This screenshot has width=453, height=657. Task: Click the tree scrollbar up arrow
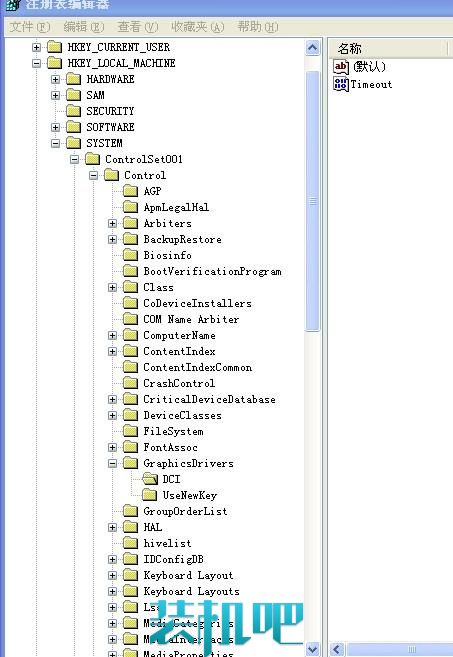tap(312, 48)
